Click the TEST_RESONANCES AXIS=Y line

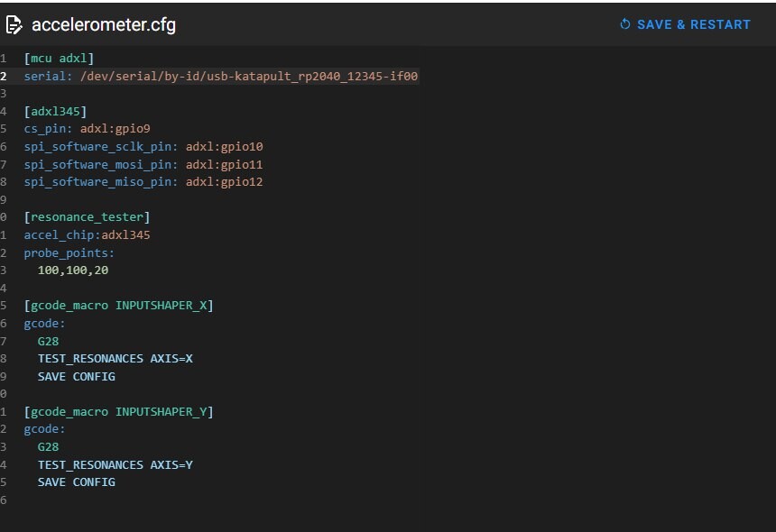(x=115, y=465)
